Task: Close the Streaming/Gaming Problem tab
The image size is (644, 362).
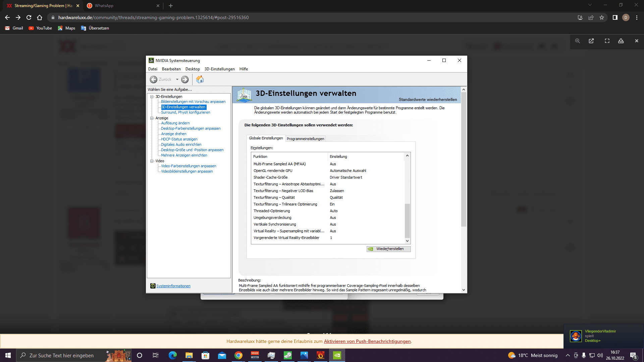Action: point(78,6)
